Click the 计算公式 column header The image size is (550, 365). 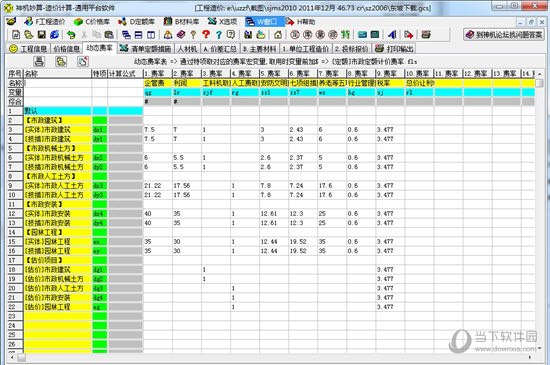(125, 74)
